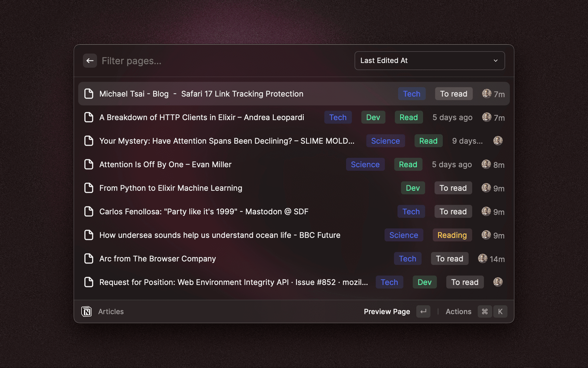This screenshot has height=368, width=588.
Task: Click the page icon beside Arc from The Browser Company
Action: [x=88, y=258]
